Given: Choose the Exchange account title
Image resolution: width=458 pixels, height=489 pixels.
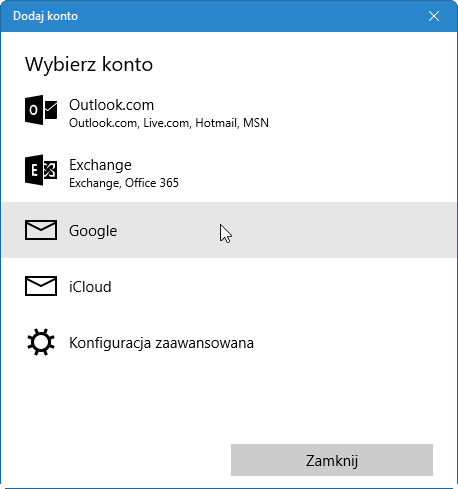Looking at the screenshot, I should (x=100, y=165).
